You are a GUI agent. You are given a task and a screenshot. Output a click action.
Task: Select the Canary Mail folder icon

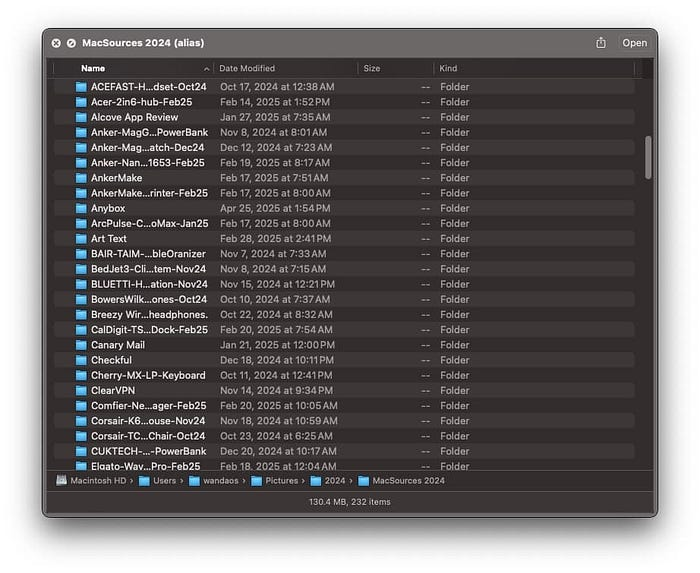[x=81, y=345]
